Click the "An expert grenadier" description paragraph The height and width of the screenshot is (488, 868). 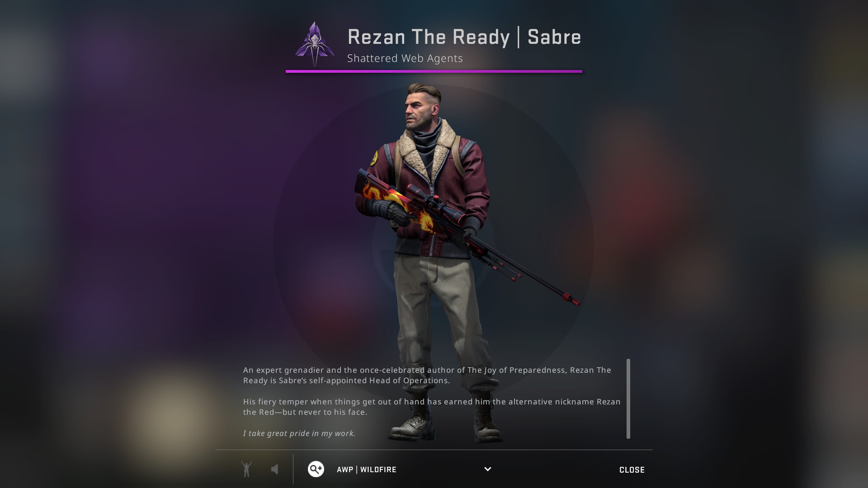(x=427, y=375)
